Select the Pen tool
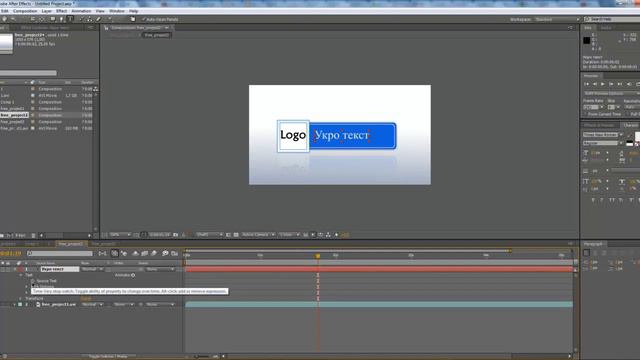 (62, 19)
